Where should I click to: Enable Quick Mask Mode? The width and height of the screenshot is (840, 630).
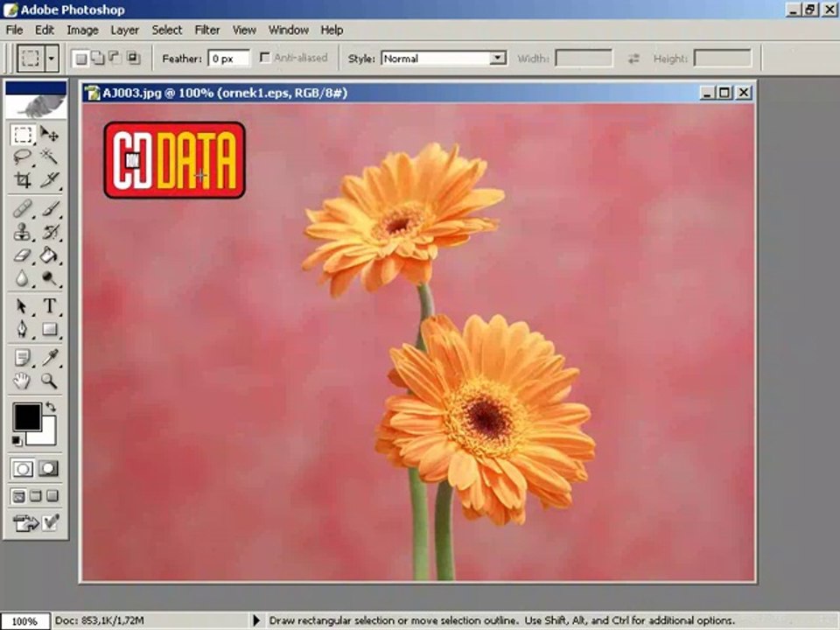(x=49, y=469)
